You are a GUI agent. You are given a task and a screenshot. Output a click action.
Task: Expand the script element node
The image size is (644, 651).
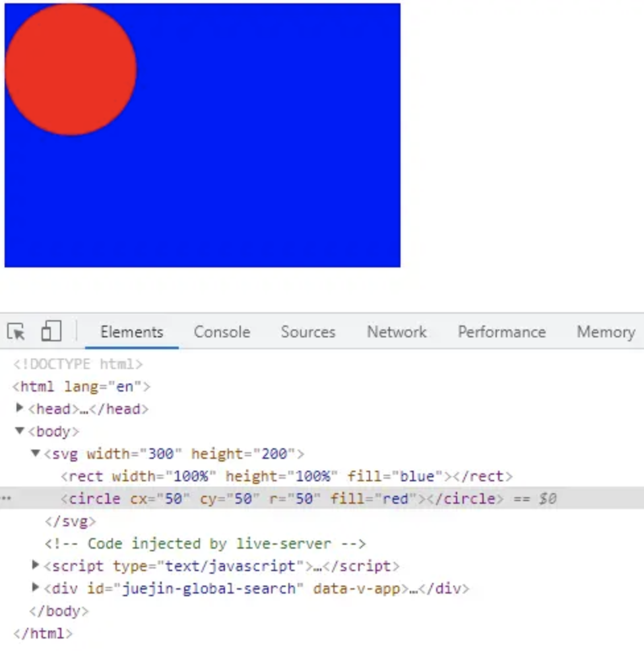pyautogui.click(x=34, y=566)
